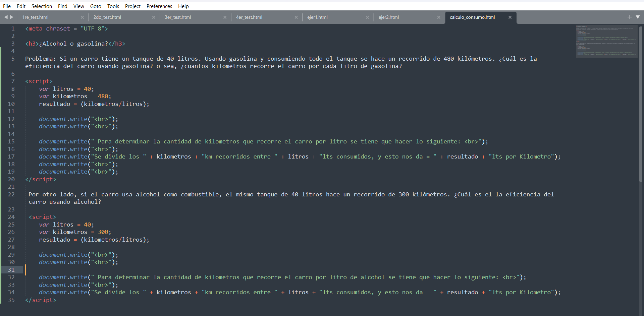
Task: Click line number 31 in gutter
Action: coord(11,270)
